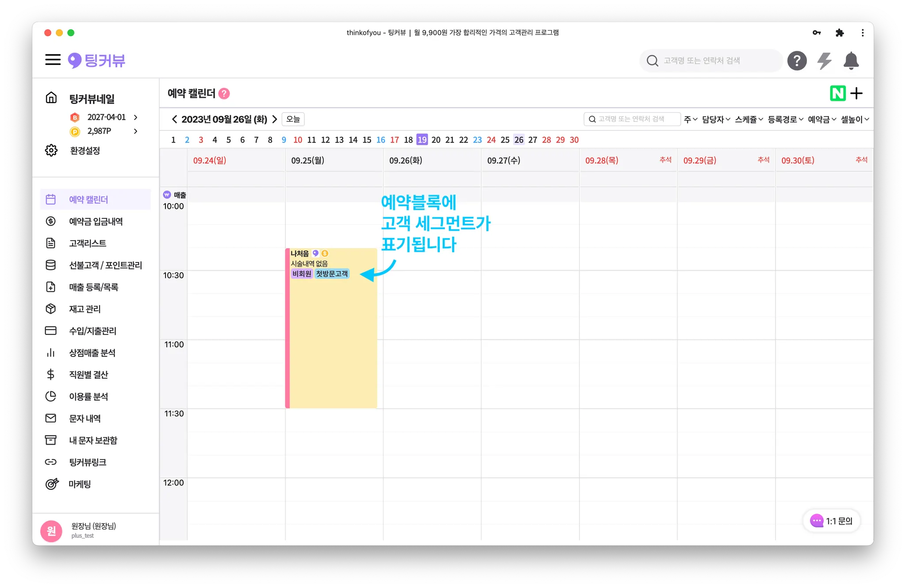The height and width of the screenshot is (588, 906).
Task: Click the browser extensions puzzle icon
Action: (839, 33)
